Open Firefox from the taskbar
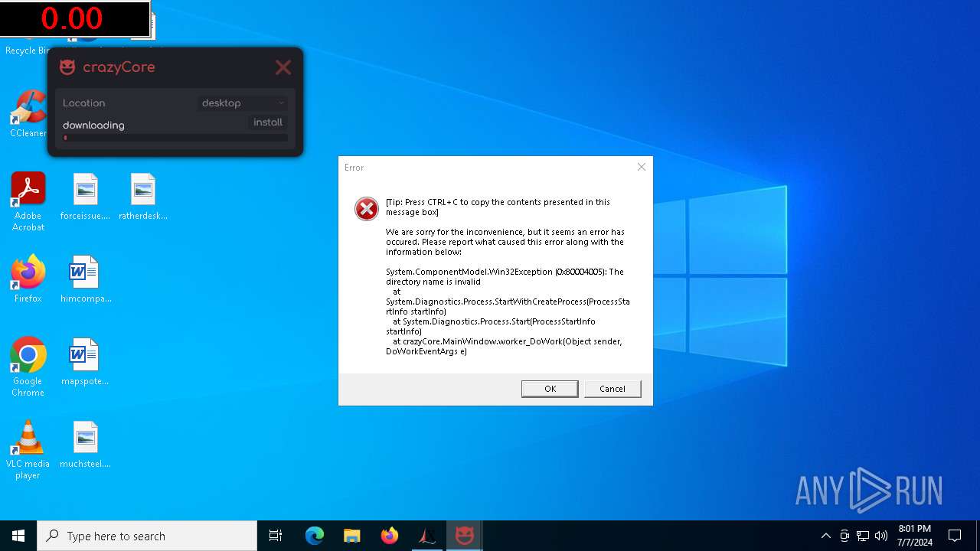Screen dimensions: 980x551 tap(389, 536)
